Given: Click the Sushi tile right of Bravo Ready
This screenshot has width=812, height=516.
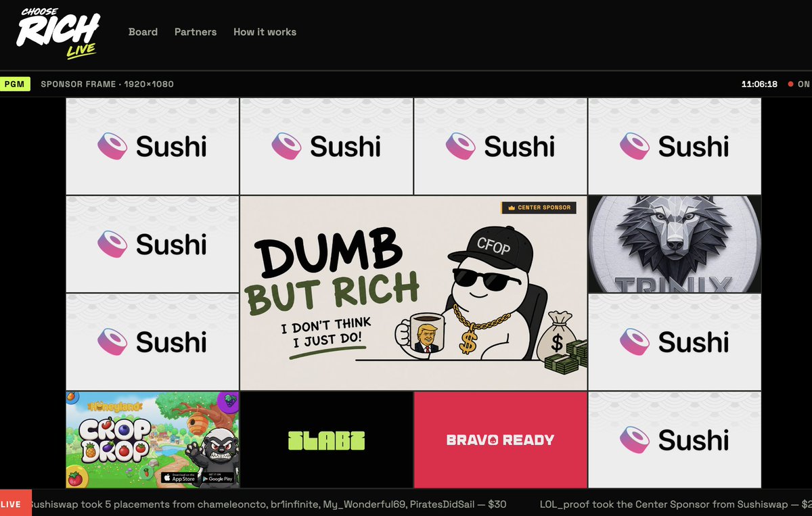Looking at the screenshot, I should coord(675,440).
